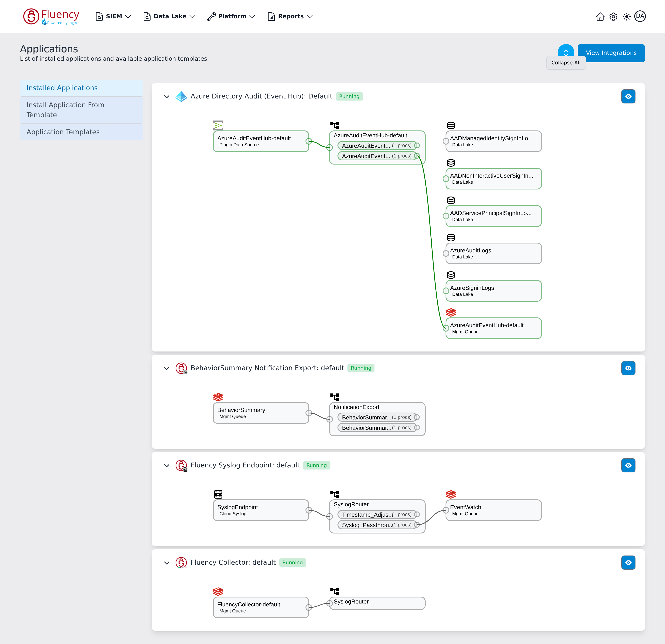The height and width of the screenshot is (644, 665).
Task: Click the Fluency Syslog Endpoint application icon
Action: (181, 465)
